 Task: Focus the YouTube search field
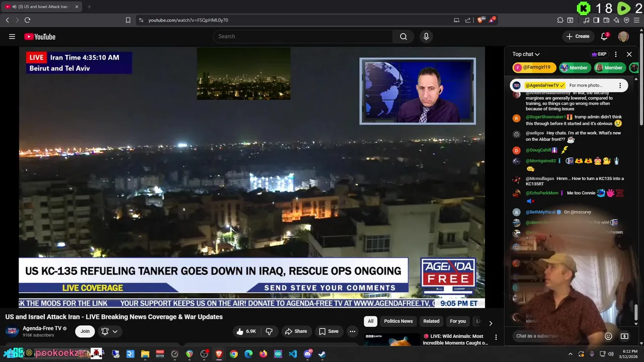tap(303, 36)
